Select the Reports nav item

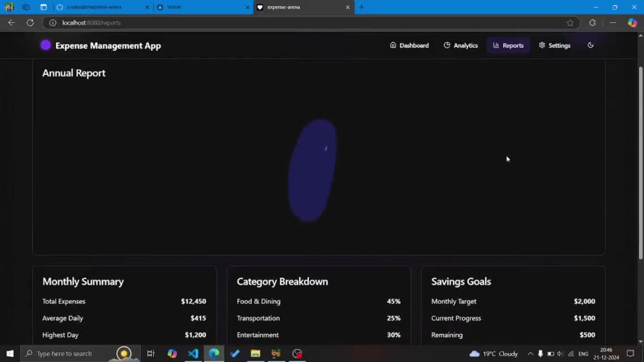(x=508, y=45)
